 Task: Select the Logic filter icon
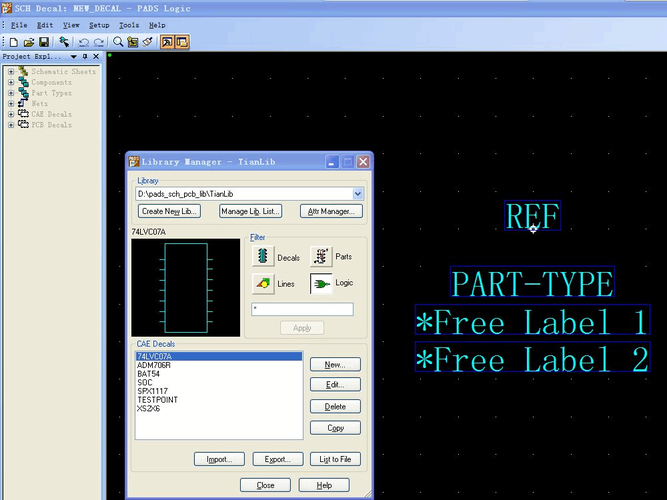(x=321, y=283)
